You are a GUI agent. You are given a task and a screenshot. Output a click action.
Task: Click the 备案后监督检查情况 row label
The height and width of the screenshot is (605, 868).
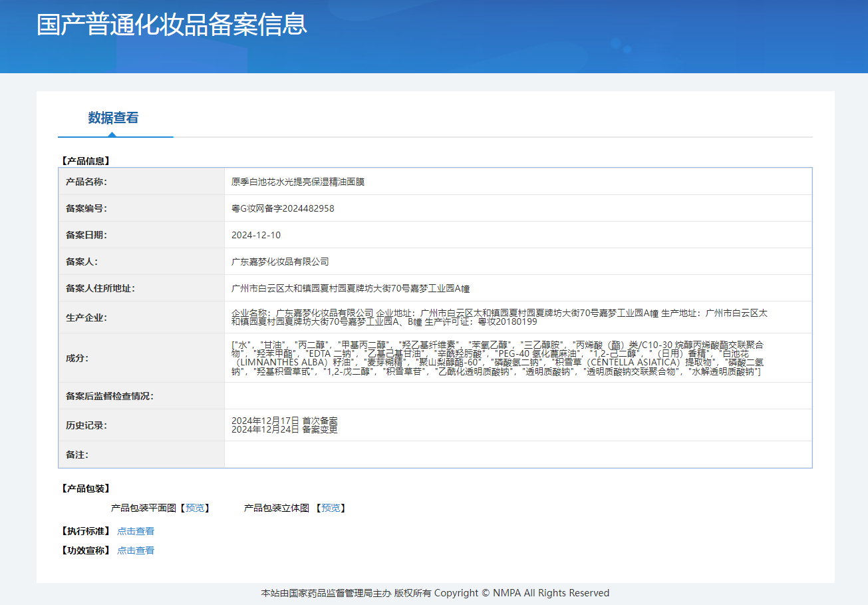click(x=109, y=396)
